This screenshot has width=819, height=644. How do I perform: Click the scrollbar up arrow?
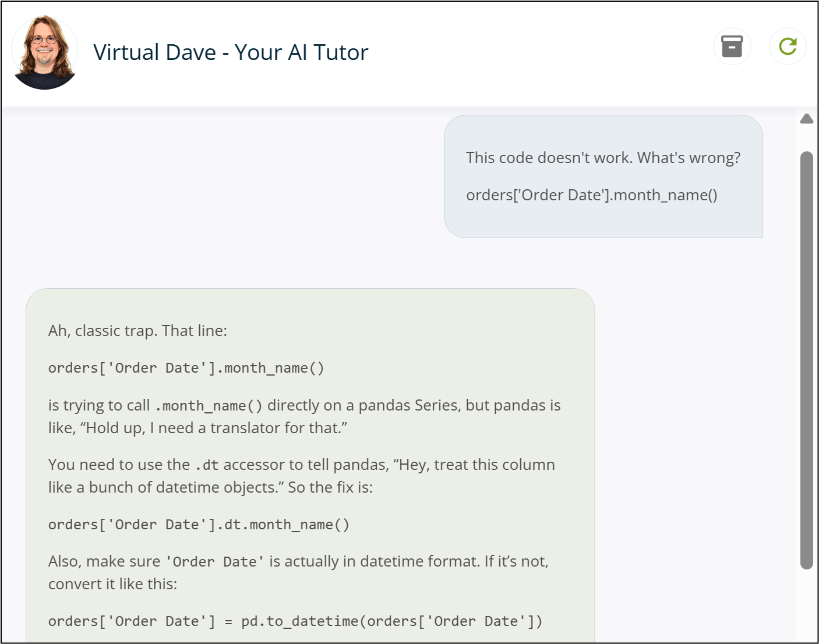(x=807, y=119)
